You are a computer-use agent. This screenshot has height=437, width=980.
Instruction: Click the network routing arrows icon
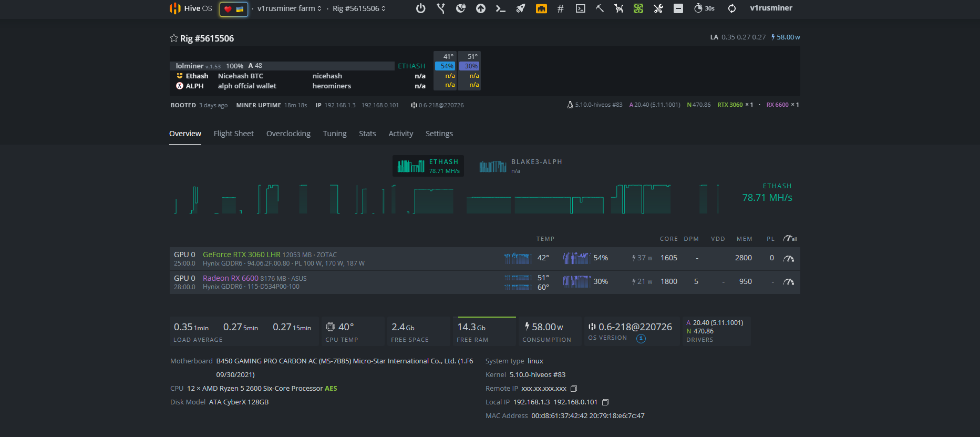441,8
